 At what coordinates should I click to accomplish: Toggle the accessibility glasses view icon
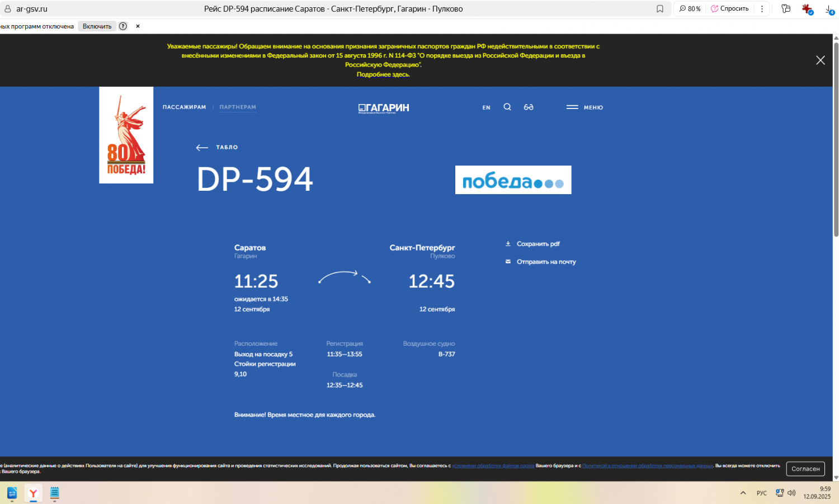(529, 107)
